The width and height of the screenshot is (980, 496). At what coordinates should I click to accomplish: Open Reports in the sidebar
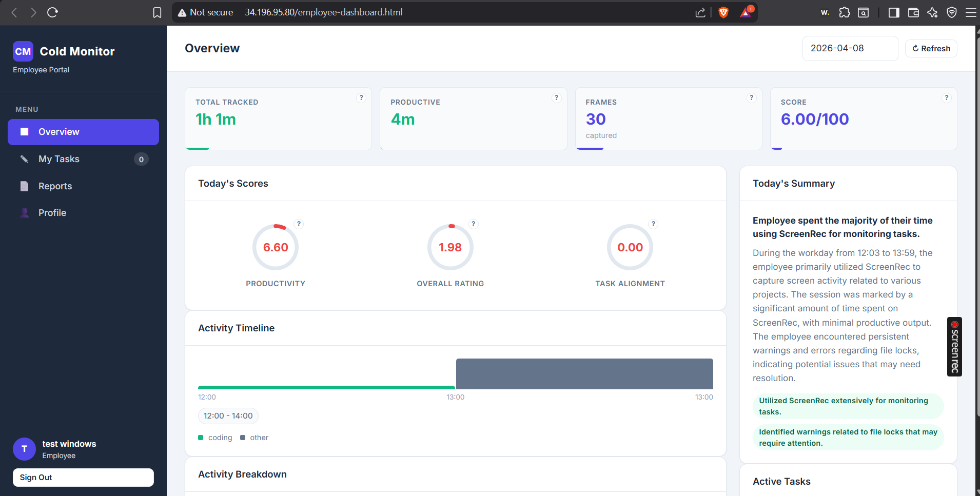pos(83,186)
